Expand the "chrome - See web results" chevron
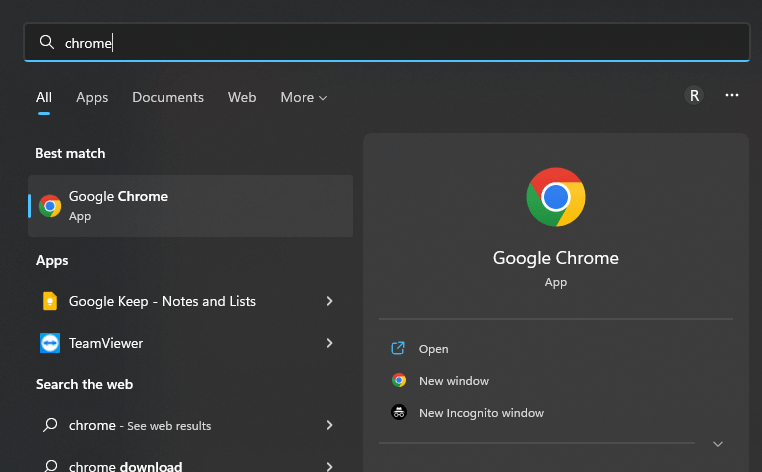 pos(329,425)
